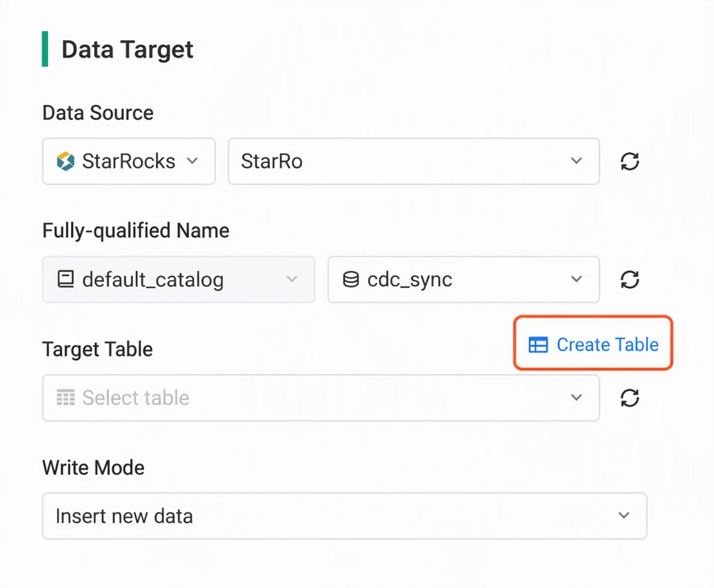Refresh the Fully-qualified Name databases

click(x=630, y=279)
